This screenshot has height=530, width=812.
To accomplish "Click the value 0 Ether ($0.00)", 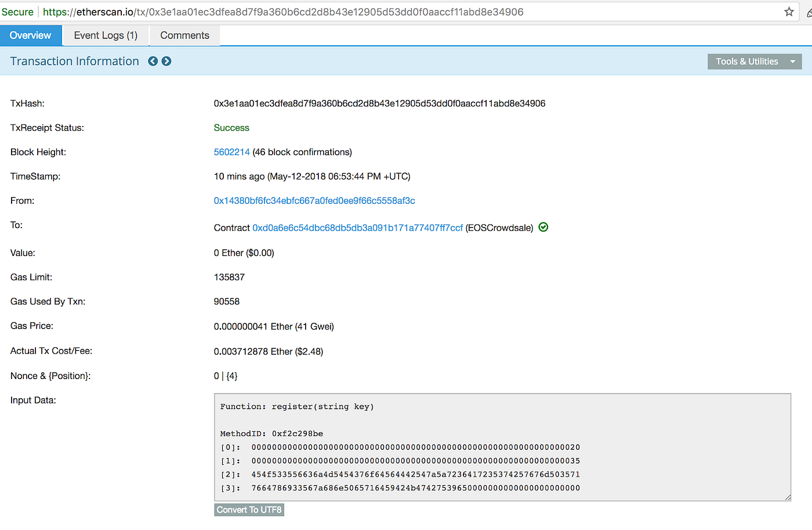I will pyautogui.click(x=244, y=253).
